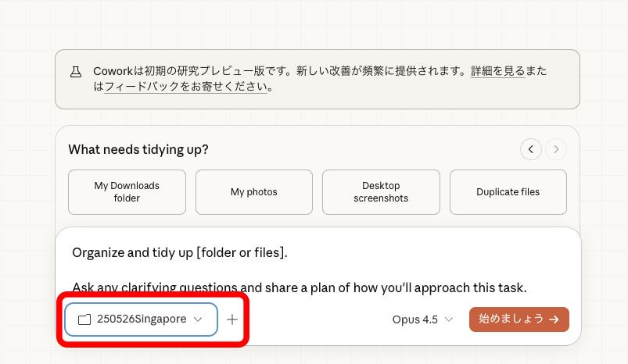Open the 250526Singapore folder dropdown
This screenshot has width=628, height=364.
click(x=141, y=319)
